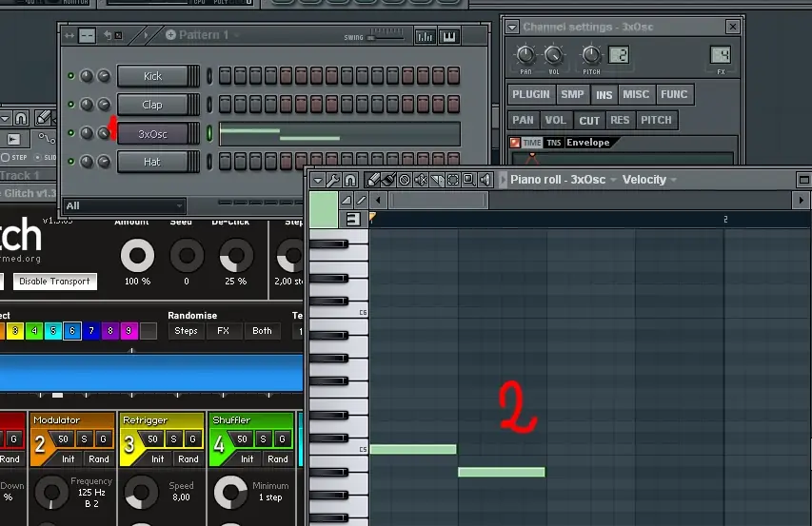Image resolution: width=812 pixels, height=526 pixels.
Task: Mute the 3xOsc channel green LED
Action: pos(71,133)
